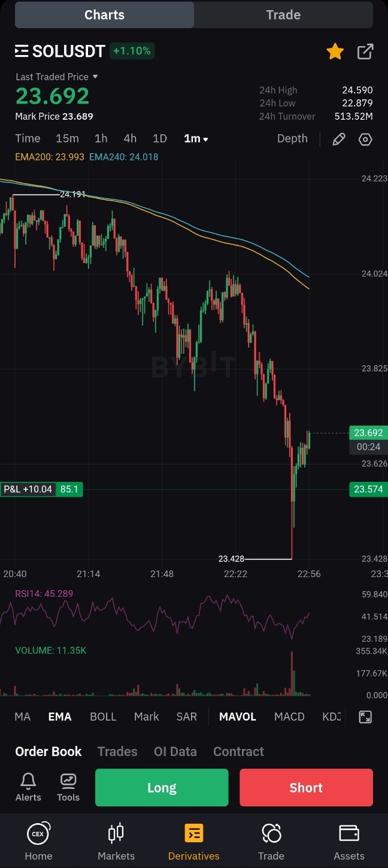Tap the 24h High value 24.590
Image resolution: width=388 pixels, height=868 pixels.
(x=357, y=90)
